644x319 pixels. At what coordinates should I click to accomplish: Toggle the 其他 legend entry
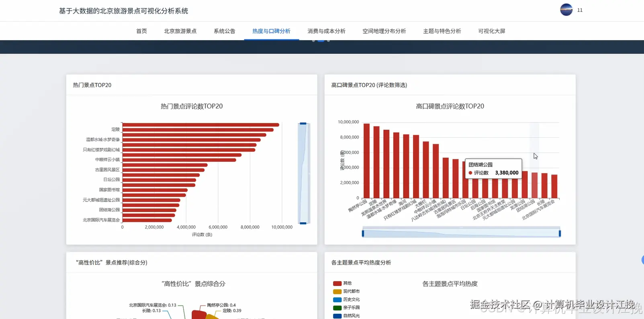pyautogui.click(x=342, y=283)
